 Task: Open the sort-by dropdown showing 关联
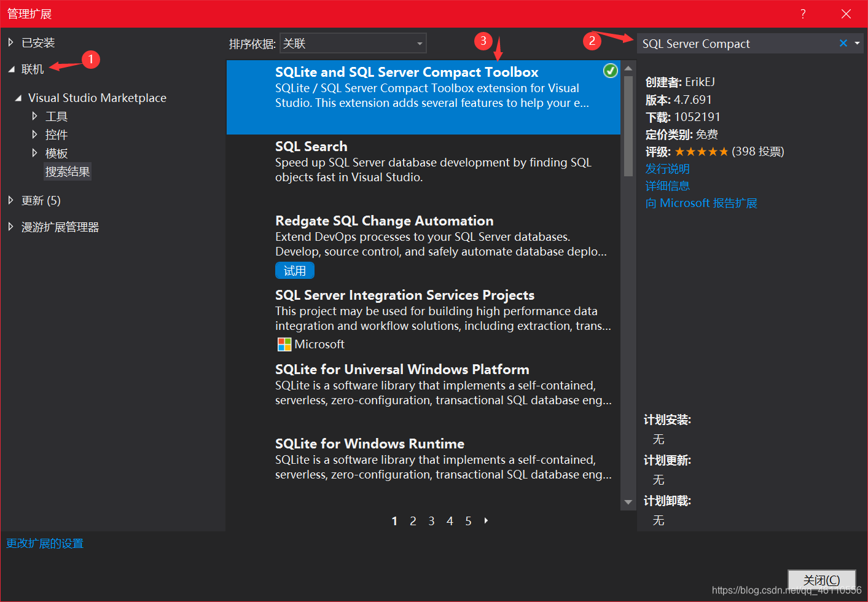click(353, 44)
